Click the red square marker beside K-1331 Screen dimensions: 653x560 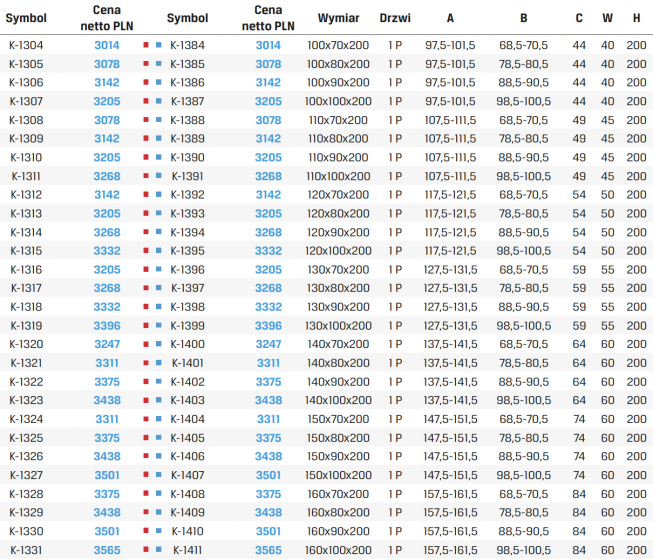coord(146,550)
